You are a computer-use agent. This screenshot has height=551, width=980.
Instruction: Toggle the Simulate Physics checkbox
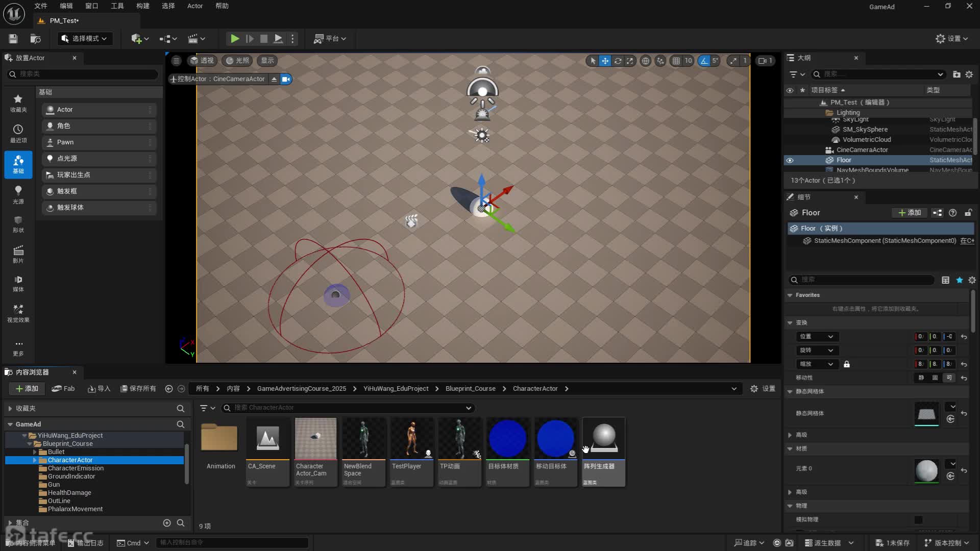click(918, 519)
